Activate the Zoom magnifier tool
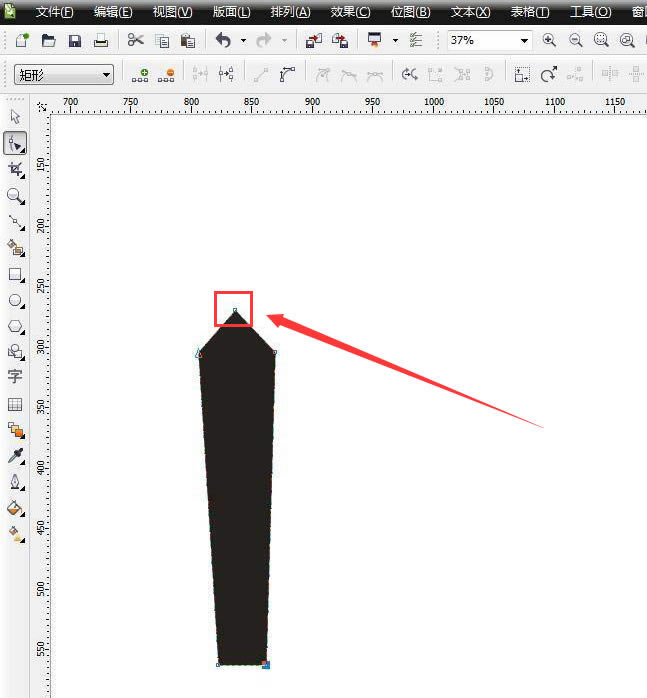Screen dimensions: 647x698 coord(16,196)
